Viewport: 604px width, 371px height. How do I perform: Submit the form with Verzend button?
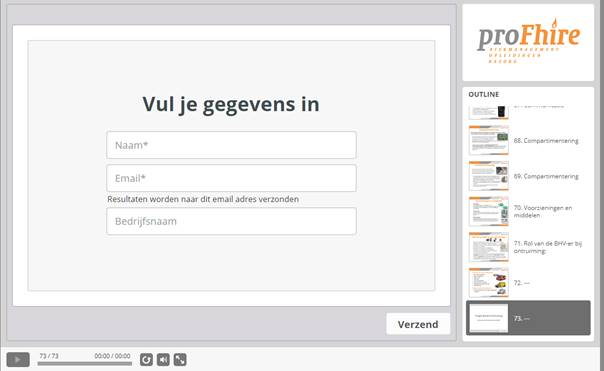pyautogui.click(x=418, y=324)
